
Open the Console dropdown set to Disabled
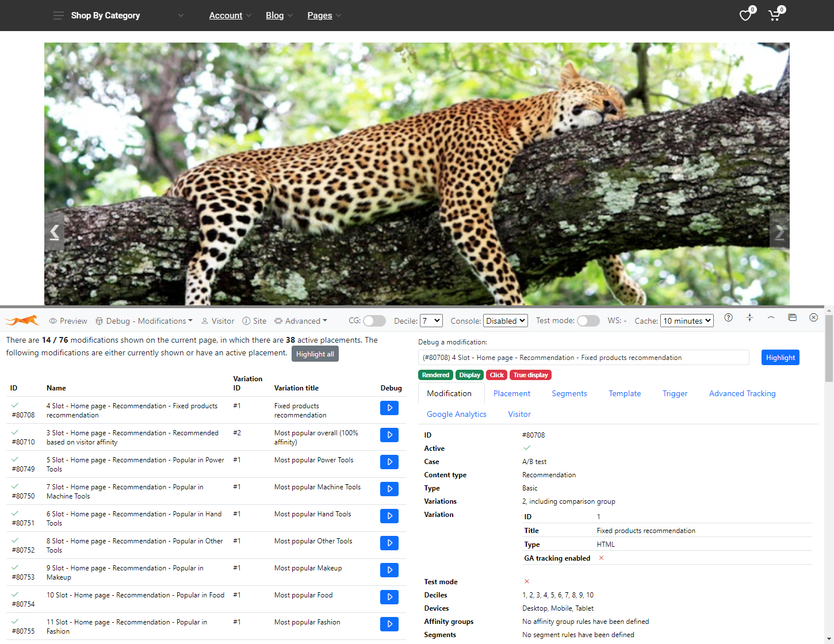pos(506,321)
